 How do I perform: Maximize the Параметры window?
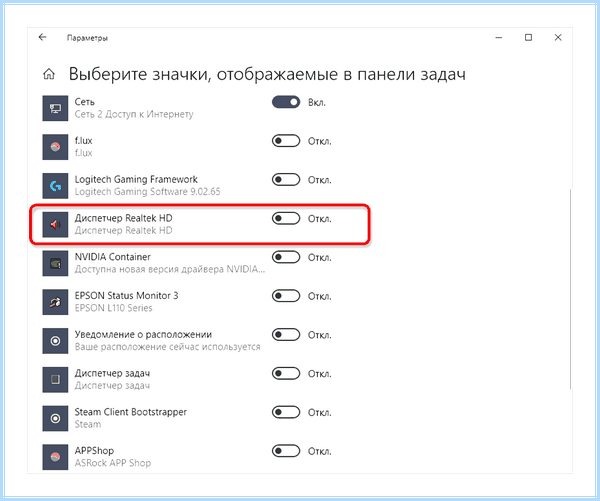point(528,38)
